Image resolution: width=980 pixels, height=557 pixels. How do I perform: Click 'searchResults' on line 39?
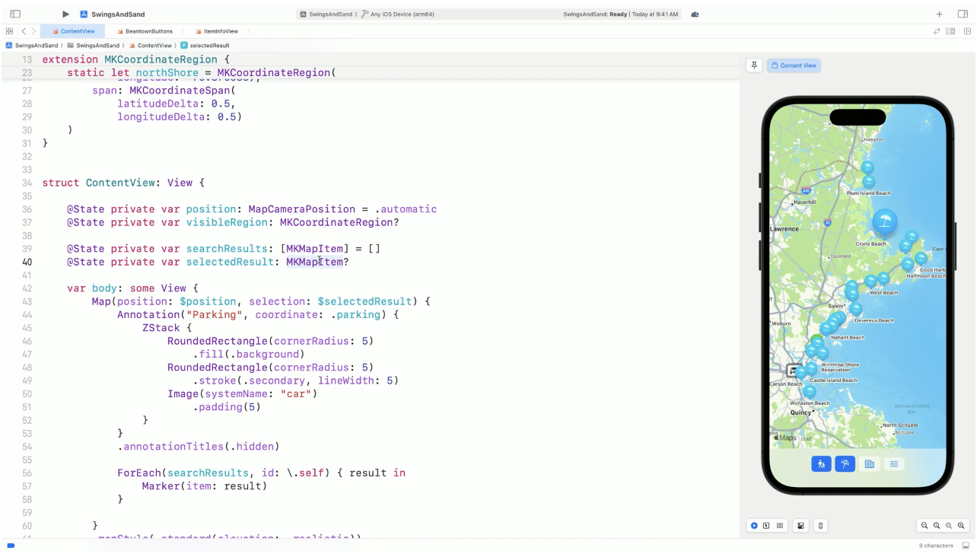[226, 249]
